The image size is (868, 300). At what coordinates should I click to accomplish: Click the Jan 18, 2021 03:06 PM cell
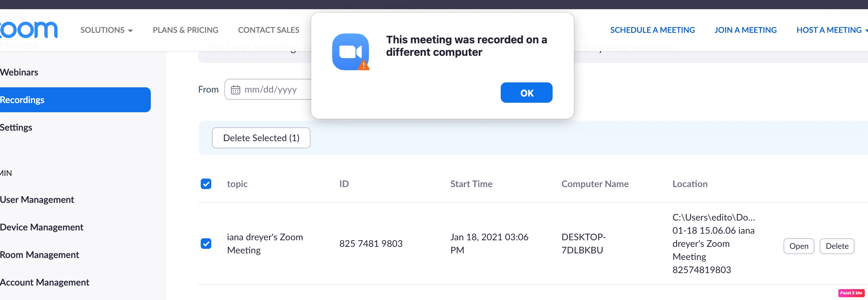489,244
